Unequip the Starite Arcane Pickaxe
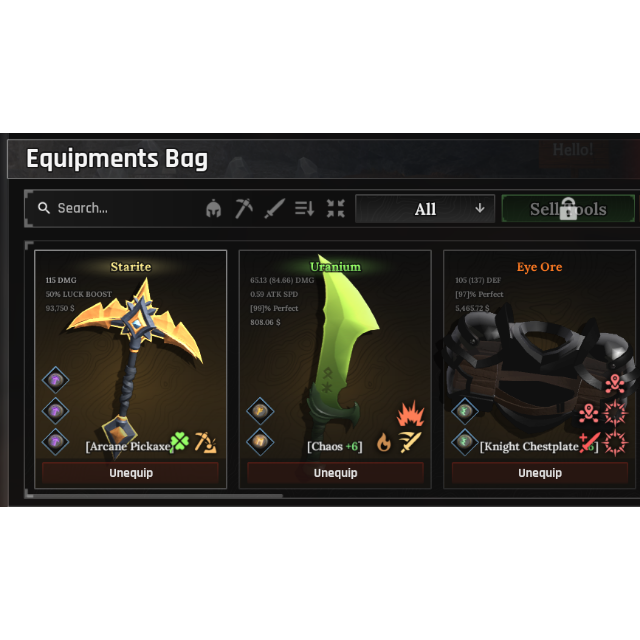 coord(131,473)
